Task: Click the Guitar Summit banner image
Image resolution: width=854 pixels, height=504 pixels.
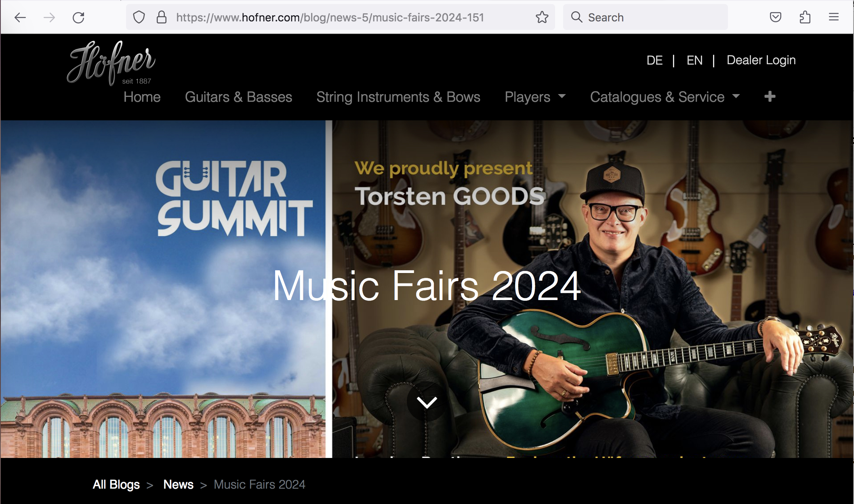Action: click(163, 289)
